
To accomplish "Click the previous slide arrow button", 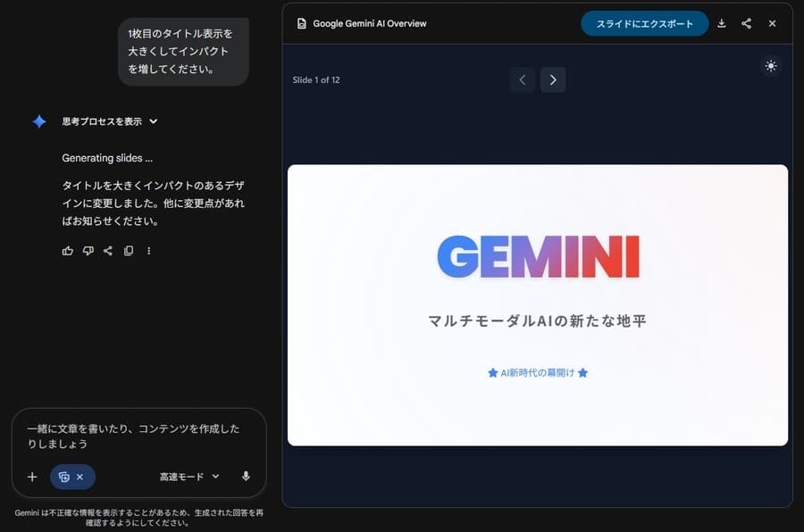I will point(523,79).
